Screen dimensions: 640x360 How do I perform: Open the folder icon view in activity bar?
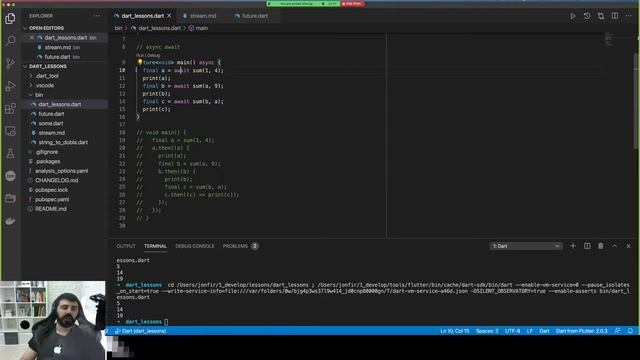pyautogui.click(x=11, y=198)
